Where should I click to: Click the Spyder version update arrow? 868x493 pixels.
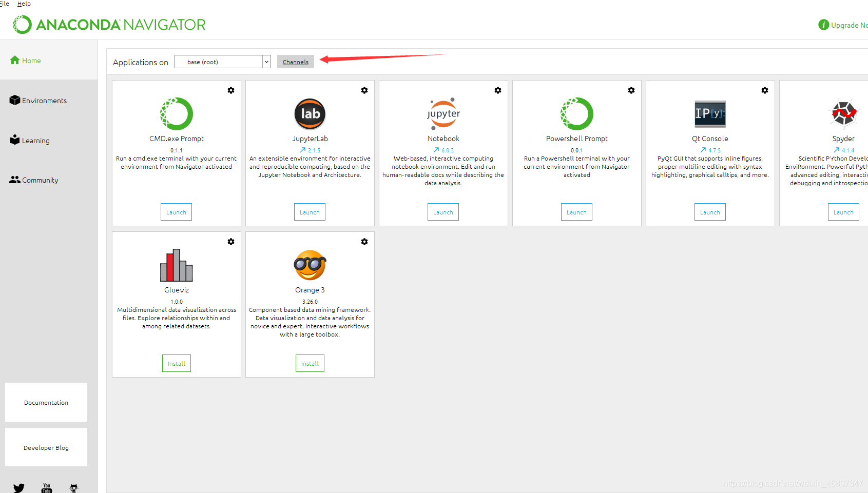click(837, 150)
